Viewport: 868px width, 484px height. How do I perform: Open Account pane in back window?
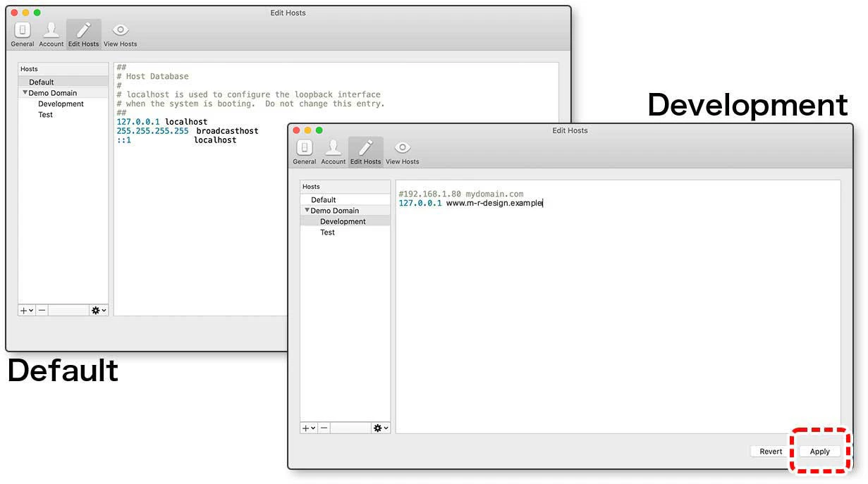point(51,34)
